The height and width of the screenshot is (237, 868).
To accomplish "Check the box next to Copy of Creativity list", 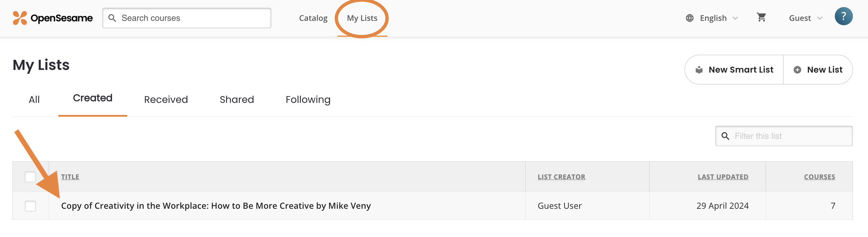I will 30,206.
